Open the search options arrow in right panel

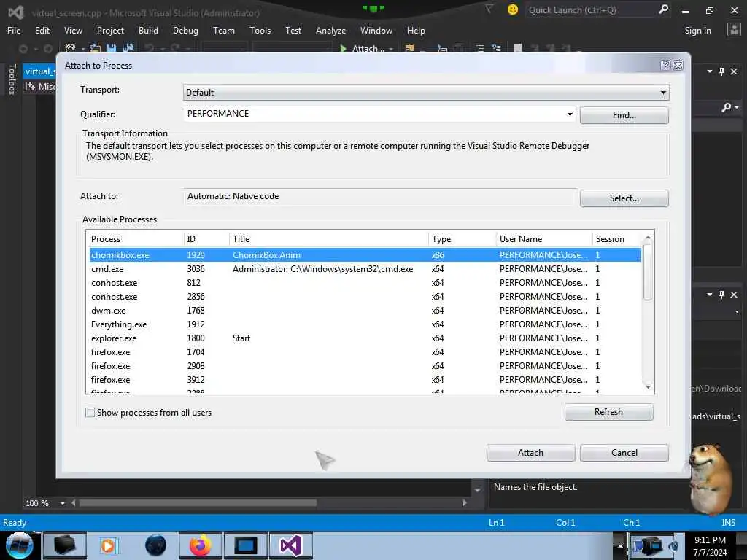click(737, 108)
